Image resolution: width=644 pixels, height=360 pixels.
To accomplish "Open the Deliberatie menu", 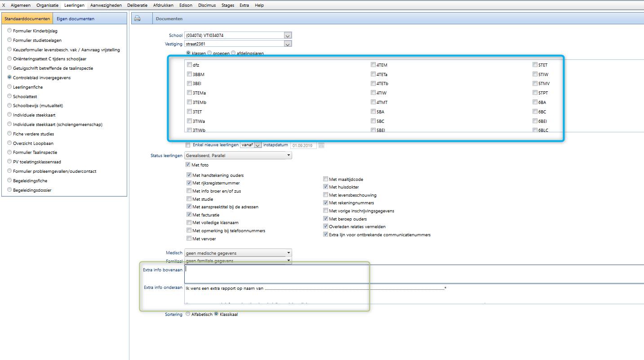I will pyautogui.click(x=137, y=5).
